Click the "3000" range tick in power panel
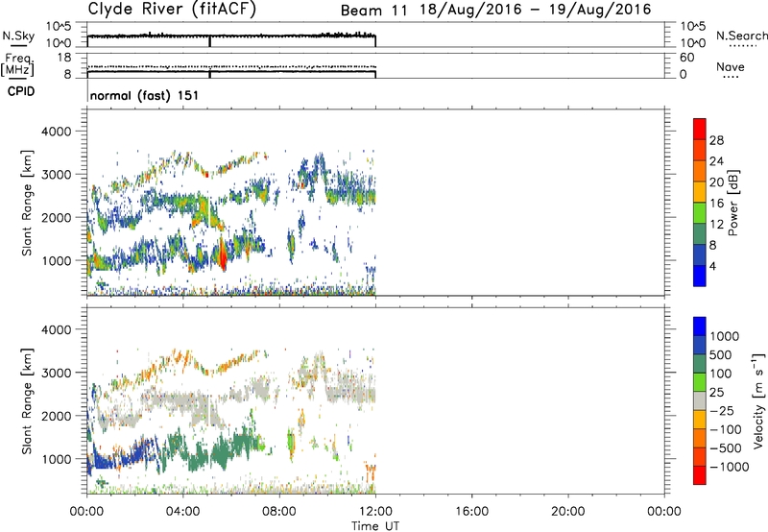The width and height of the screenshot is (768, 532). tap(57, 175)
